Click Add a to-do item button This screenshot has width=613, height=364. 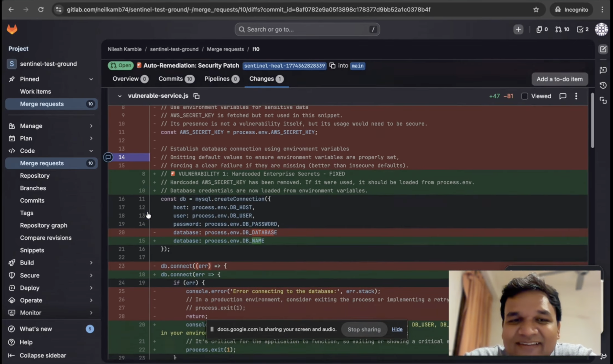coord(559,79)
